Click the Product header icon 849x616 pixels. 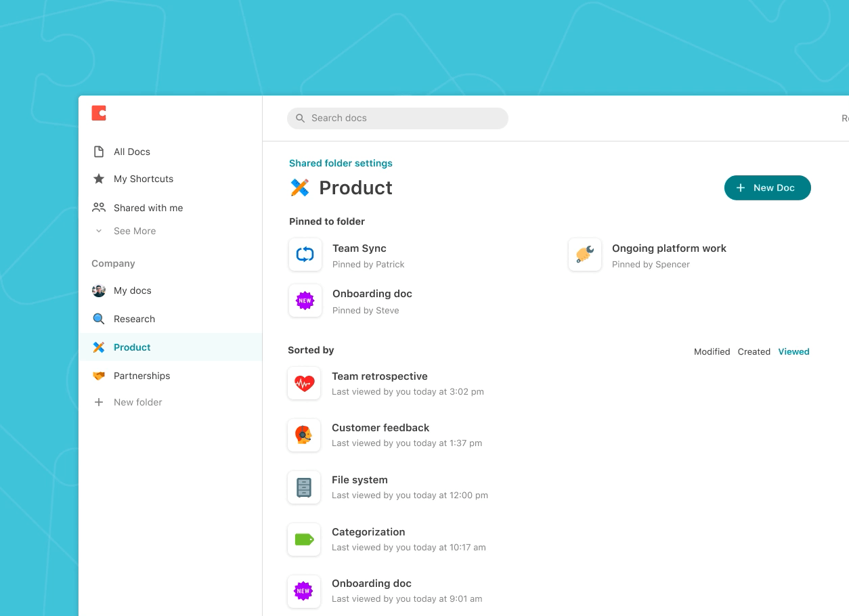coord(300,188)
